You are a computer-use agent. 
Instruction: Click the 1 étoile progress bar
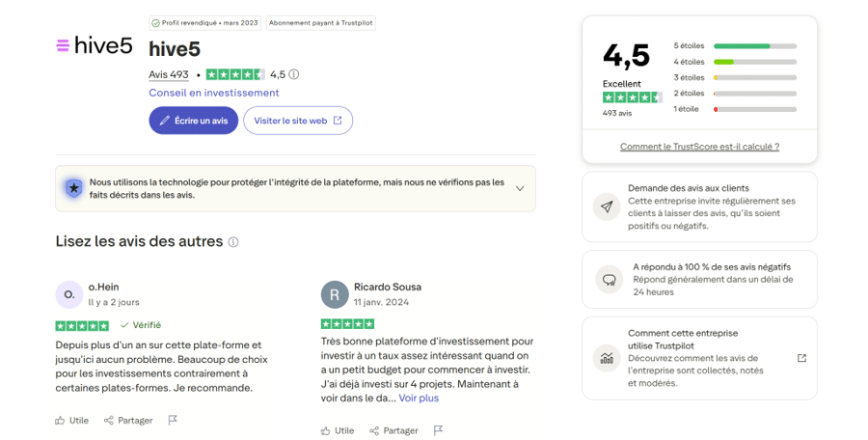coord(755,109)
